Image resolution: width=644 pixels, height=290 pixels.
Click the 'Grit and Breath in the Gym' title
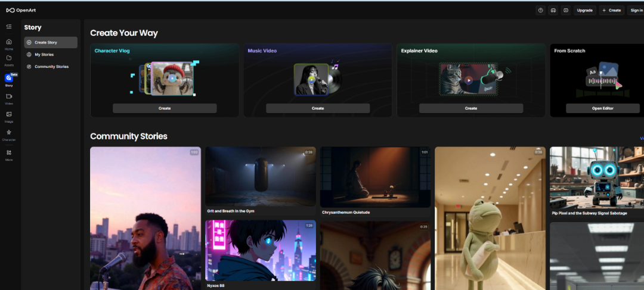(230, 211)
